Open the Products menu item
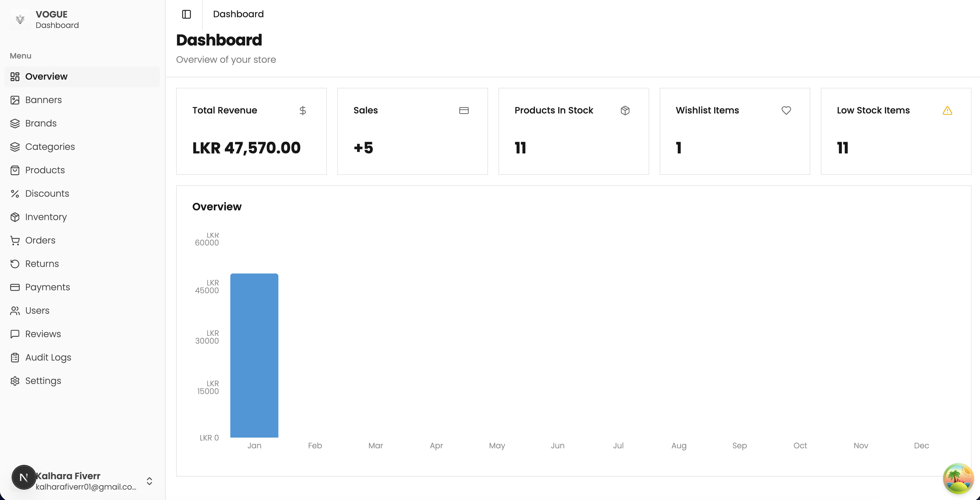The height and width of the screenshot is (500, 980). (x=45, y=170)
